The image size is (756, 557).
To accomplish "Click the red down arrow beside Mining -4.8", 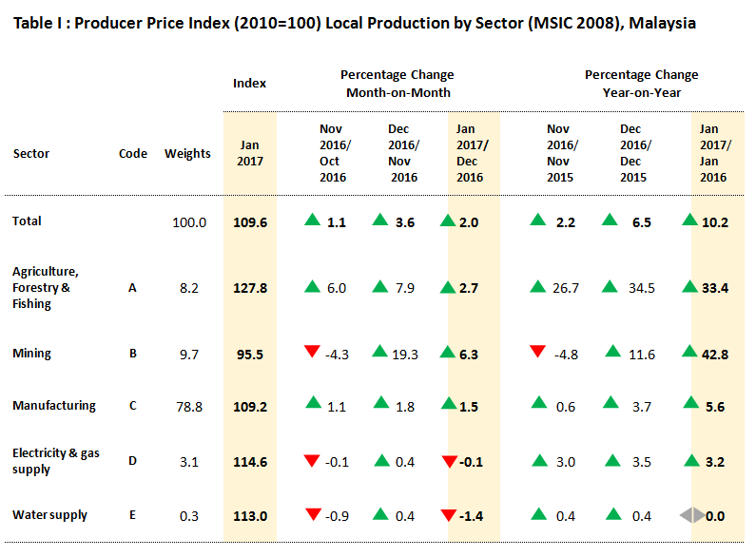I will point(538,353).
